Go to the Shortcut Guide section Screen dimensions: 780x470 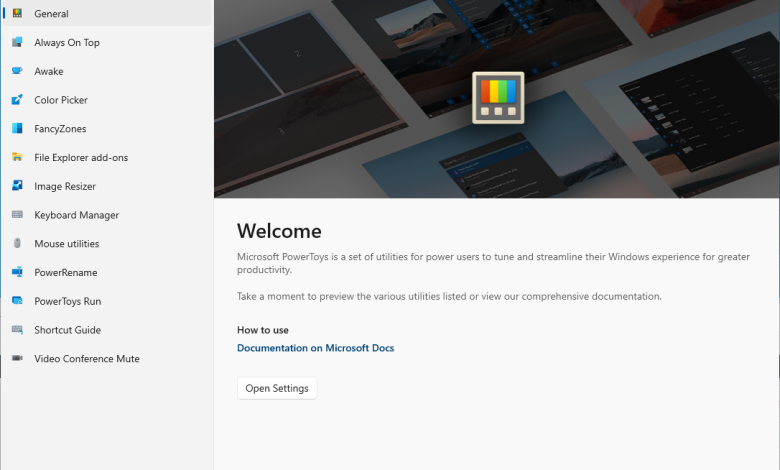click(67, 330)
